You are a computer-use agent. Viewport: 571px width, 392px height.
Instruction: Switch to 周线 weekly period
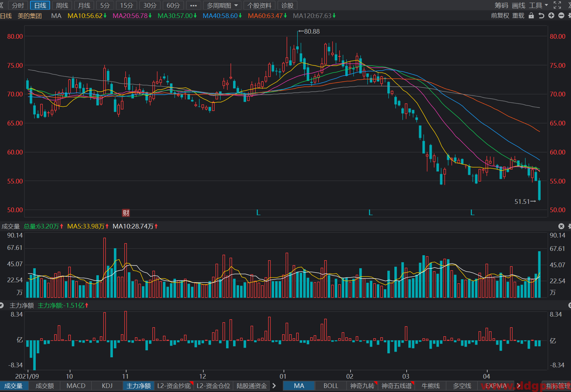click(62, 5)
